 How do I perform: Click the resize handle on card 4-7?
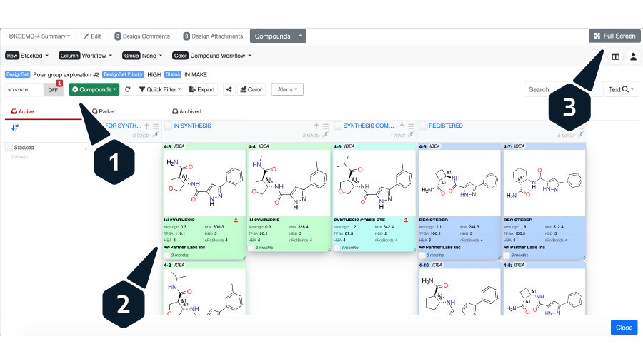pyautogui.click(x=584, y=258)
